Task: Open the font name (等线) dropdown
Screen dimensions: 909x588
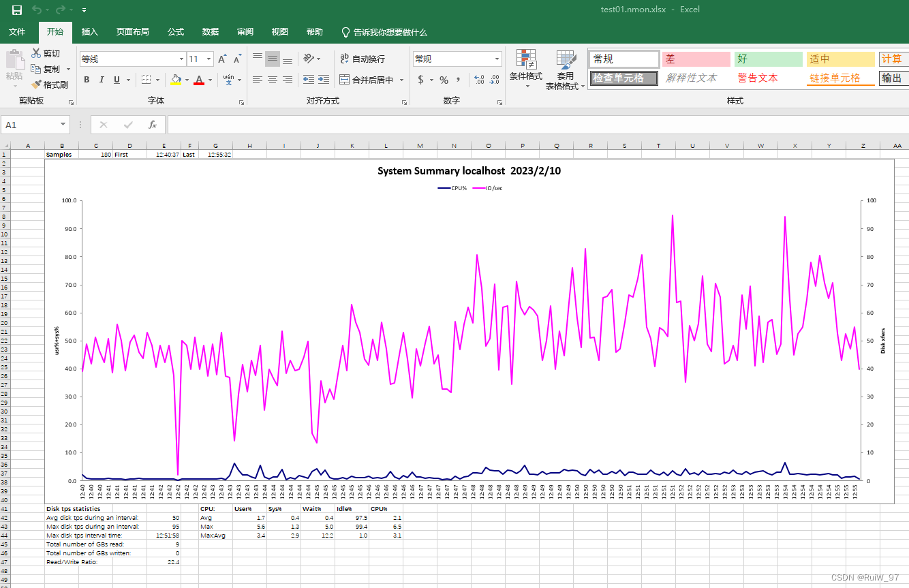Action: click(181, 59)
